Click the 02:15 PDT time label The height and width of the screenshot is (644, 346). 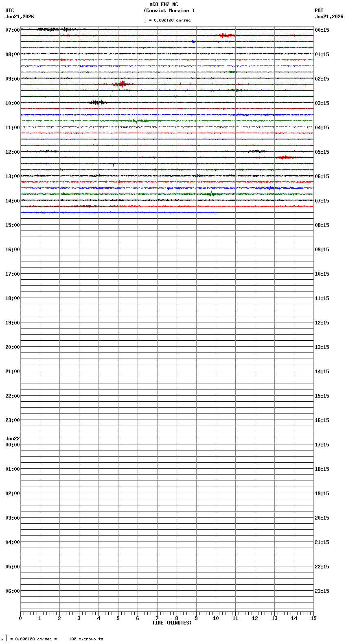click(x=322, y=78)
